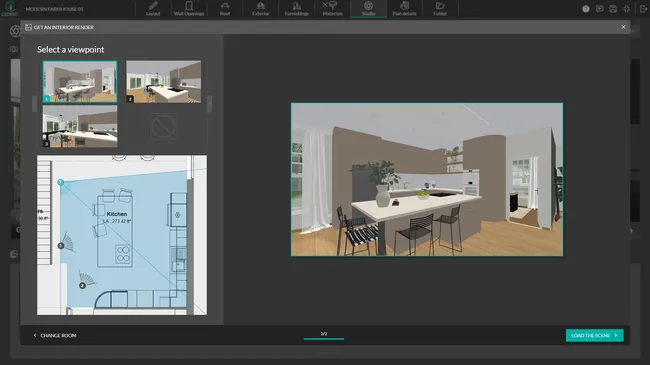This screenshot has width=650, height=365.
Task: Open the Layout step
Action: [153, 9]
